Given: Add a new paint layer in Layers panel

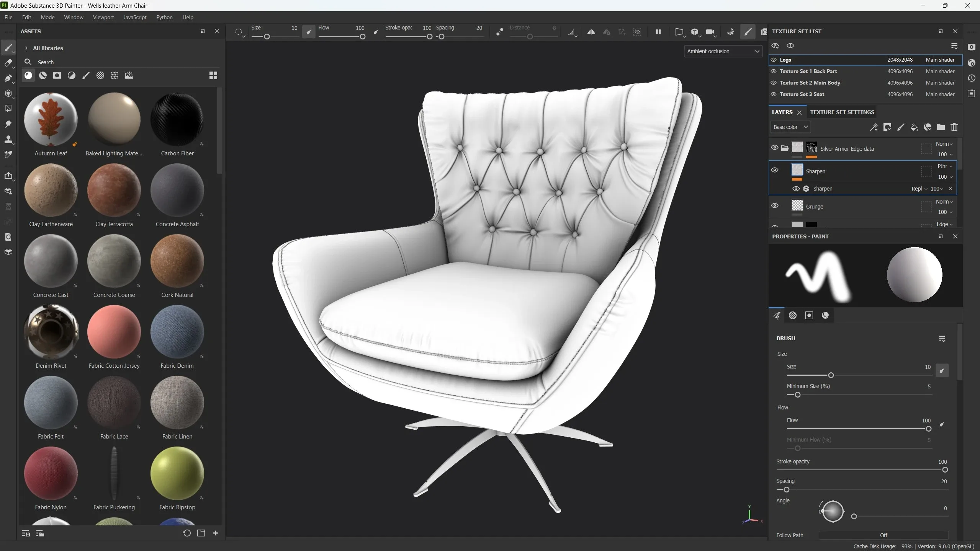Looking at the screenshot, I should click(900, 127).
